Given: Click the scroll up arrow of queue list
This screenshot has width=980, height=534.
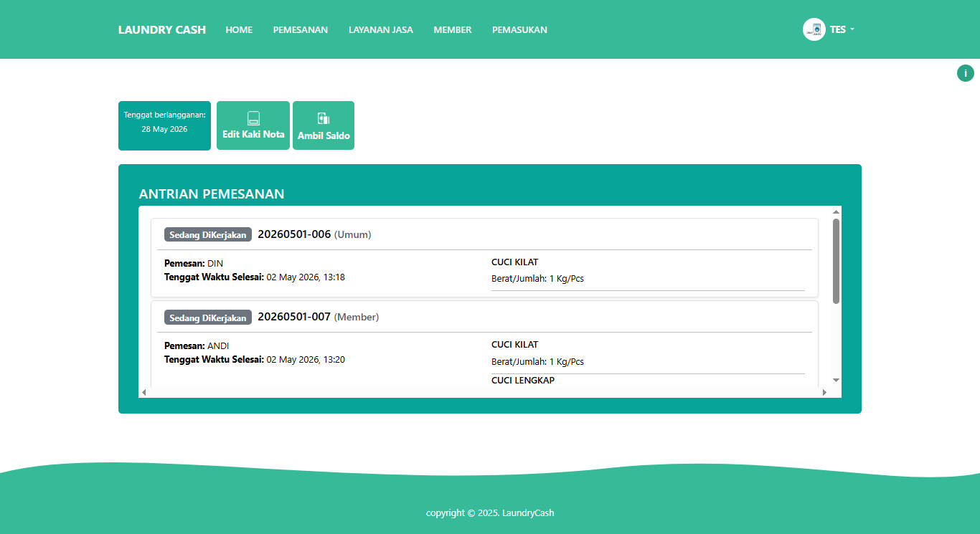Looking at the screenshot, I should pyautogui.click(x=836, y=211).
